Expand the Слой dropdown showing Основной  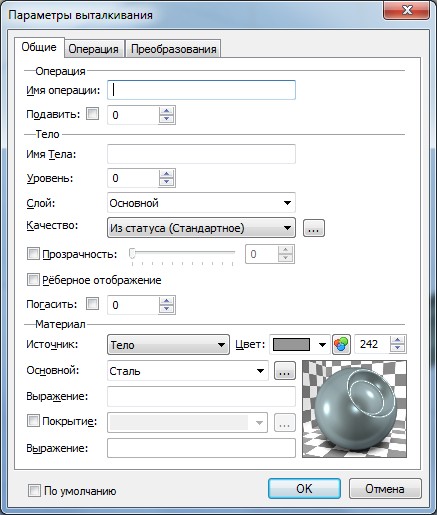(x=201, y=203)
